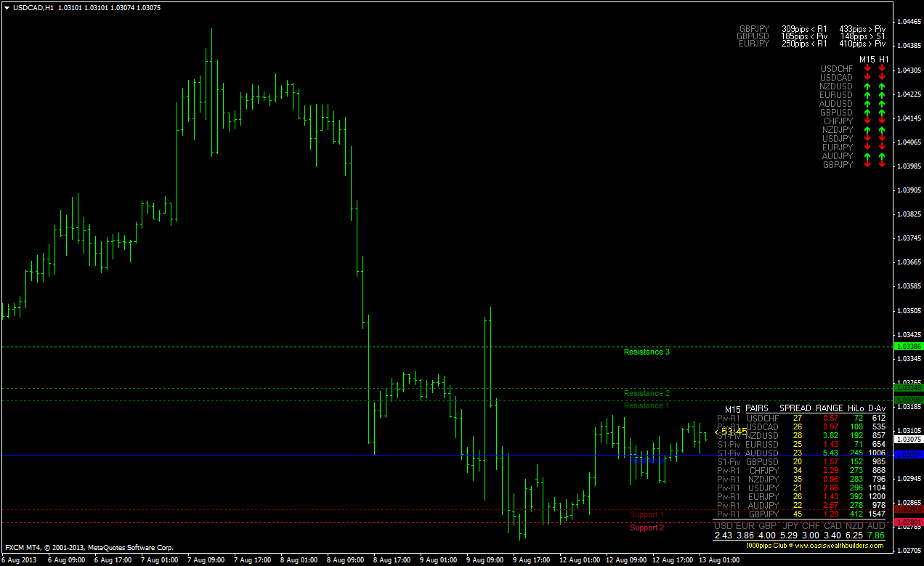
Task: Select the green H1 arrow for EURUSD
Action: [x=881, y=94]
